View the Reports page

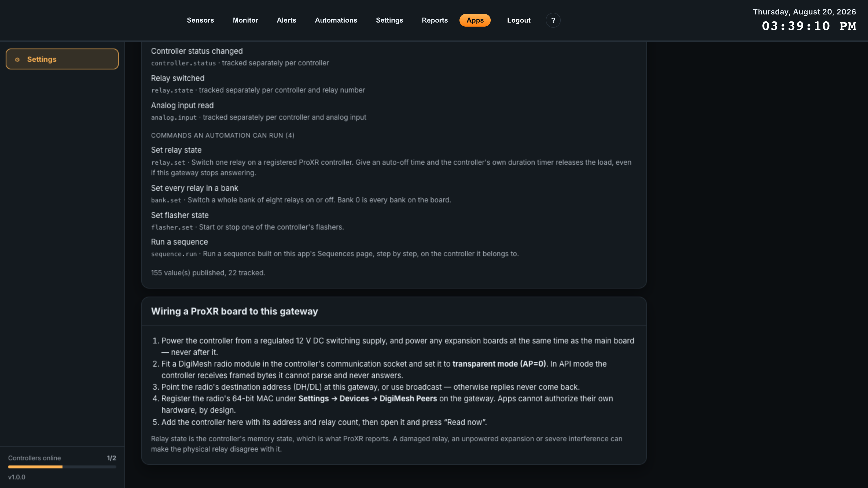pyautogui.click(x=435, y=20)
